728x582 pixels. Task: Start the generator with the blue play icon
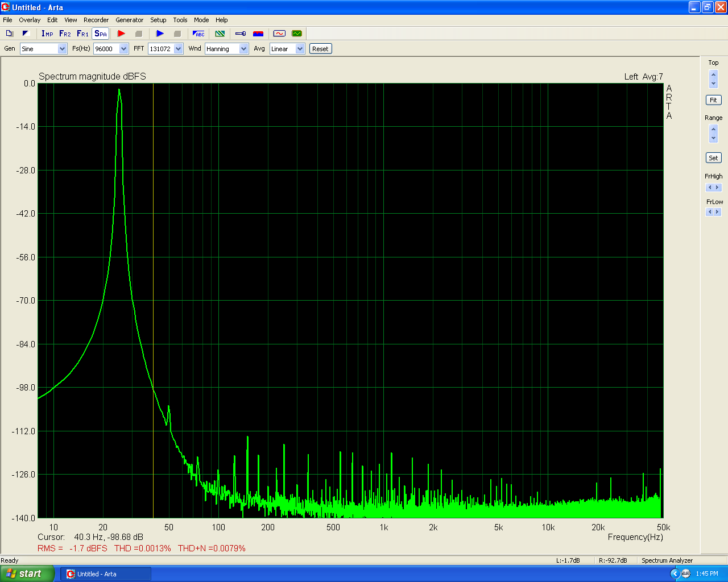coord(160,34)
